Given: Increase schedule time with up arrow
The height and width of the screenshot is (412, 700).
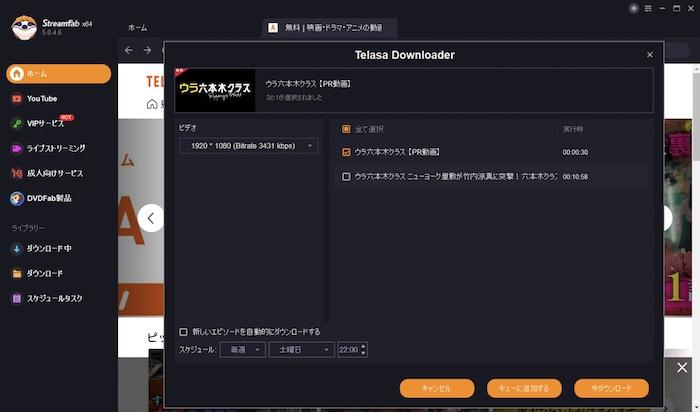Looking at the screenshot, I should [x=363, y=346].
